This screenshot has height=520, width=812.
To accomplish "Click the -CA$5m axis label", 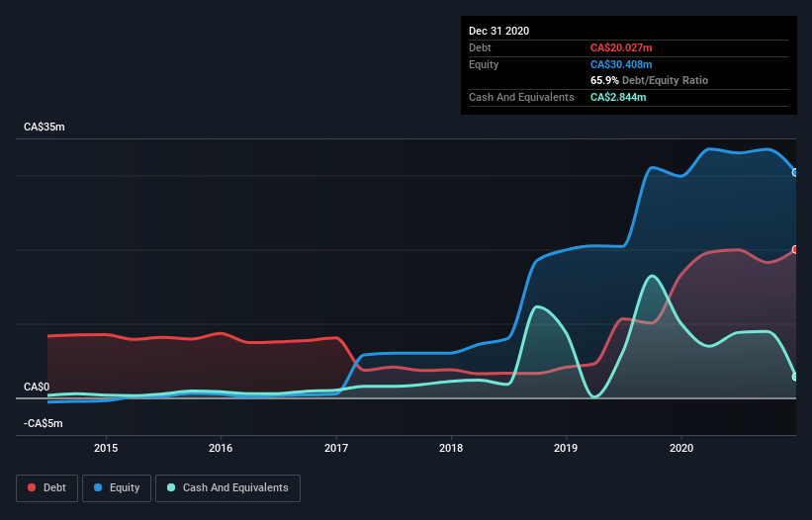I will [43, 423].
